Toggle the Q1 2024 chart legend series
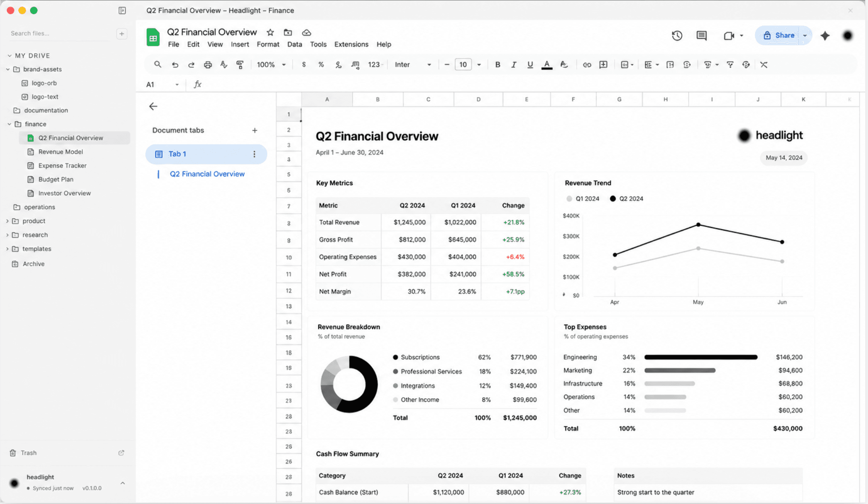This screenshot has height=504, width=868. (x=583, y=199)
